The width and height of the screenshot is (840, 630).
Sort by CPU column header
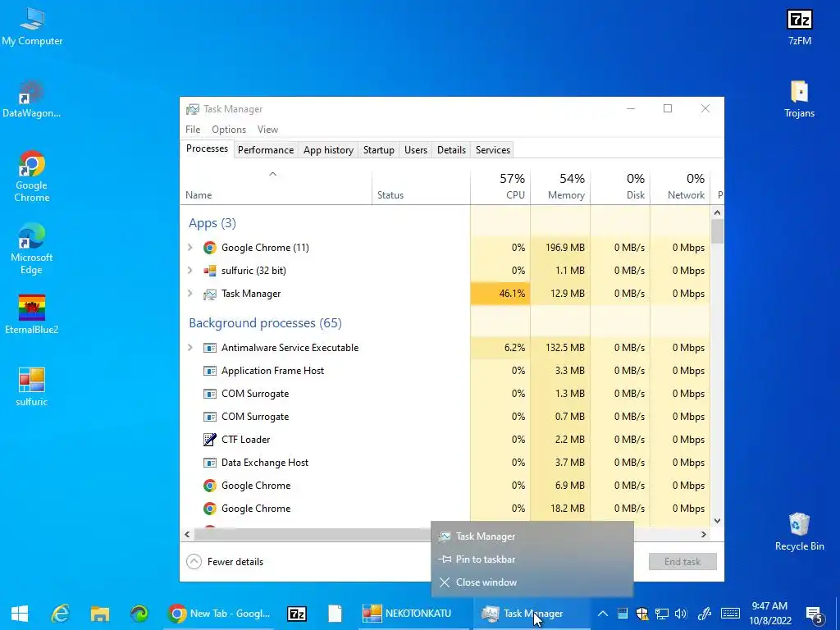coord(500,186)
